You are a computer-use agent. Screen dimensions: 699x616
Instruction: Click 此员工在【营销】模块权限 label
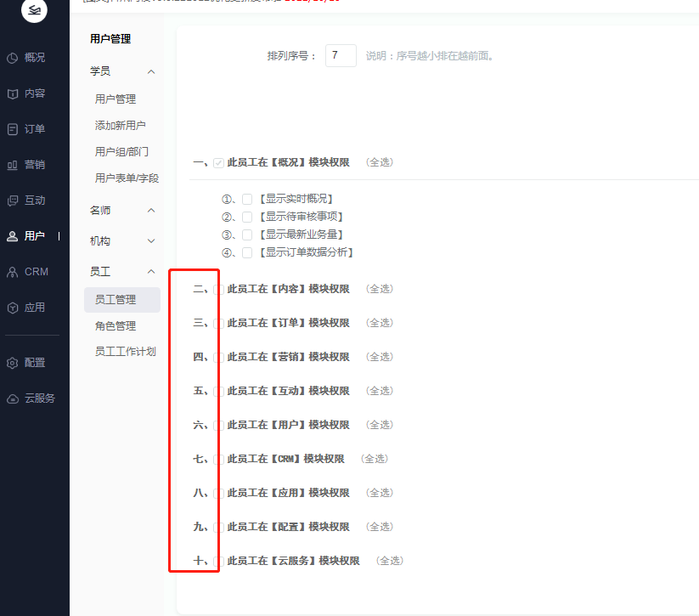coord(289,357)
